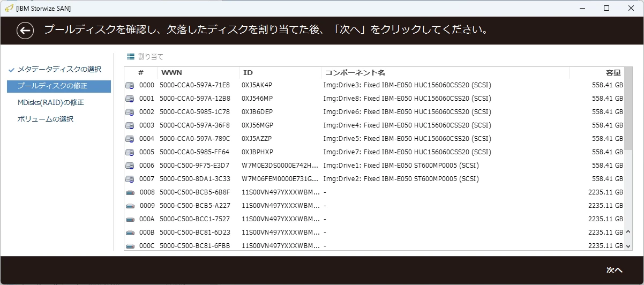The height and width of the screenshot is (285, 644).
Task: Click ID cell W7M0E3DS0000E742H…
Action: (280, 166)
